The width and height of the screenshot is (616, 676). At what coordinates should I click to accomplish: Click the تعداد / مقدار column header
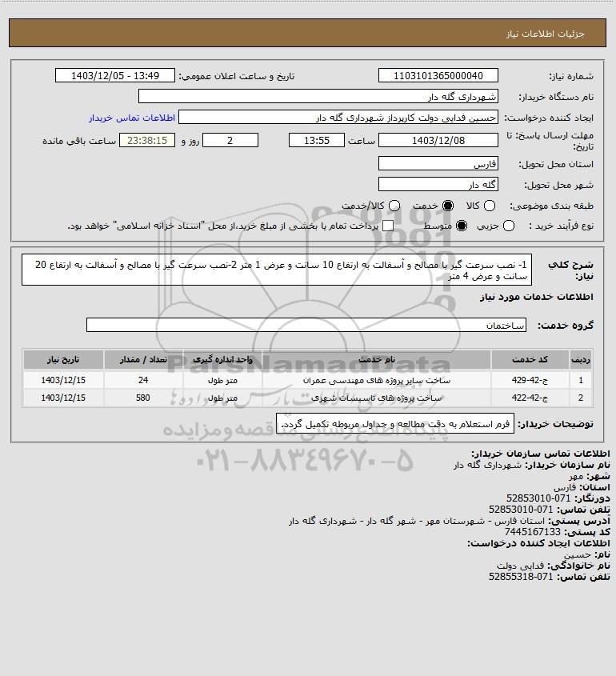[143, 359]
